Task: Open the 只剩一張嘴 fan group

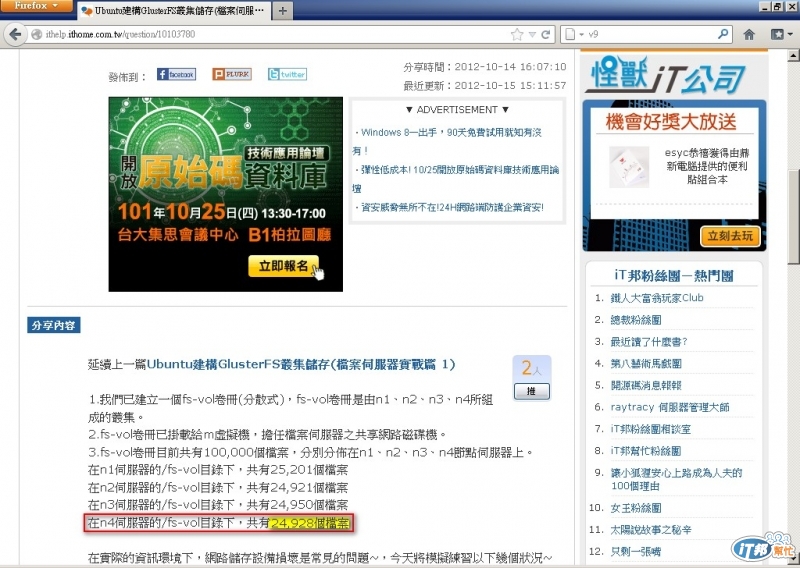Action: 636,551
